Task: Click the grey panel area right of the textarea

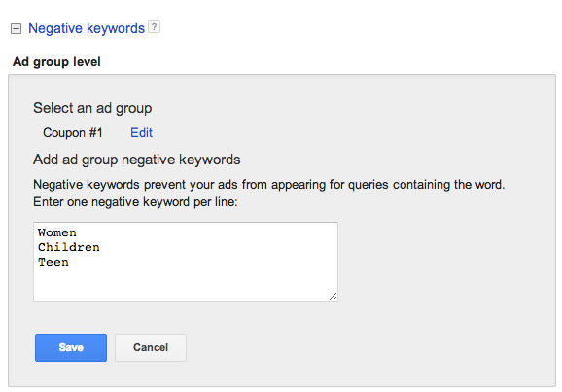Action: (x=444, y=262)
